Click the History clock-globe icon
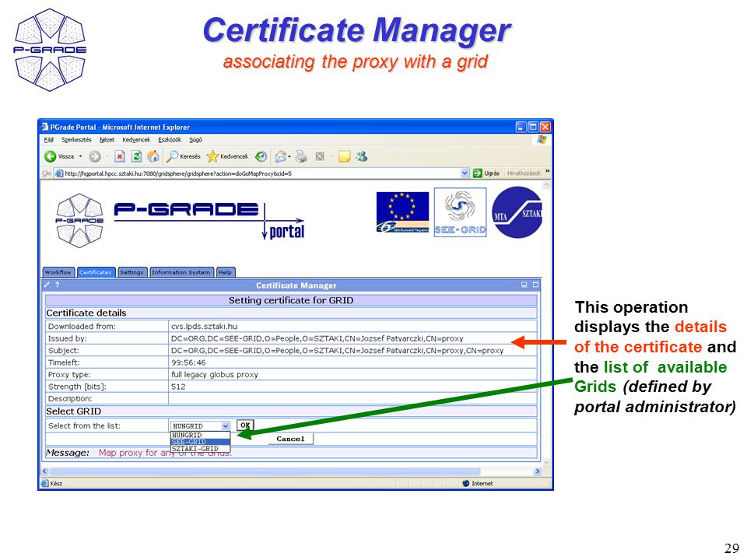 pyautogui.click(x=261, y=156)
